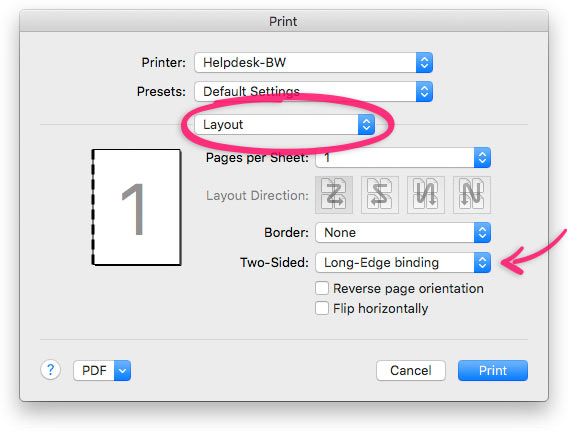The height and width of the screenshot is (431, 568).
Task: Click the Cancel button
Action: (411, 371)
